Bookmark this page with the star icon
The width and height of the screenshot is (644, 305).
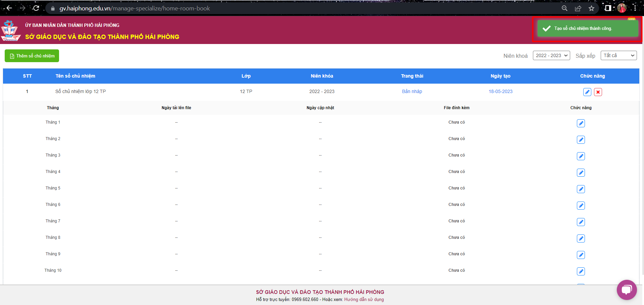point(591,8)
